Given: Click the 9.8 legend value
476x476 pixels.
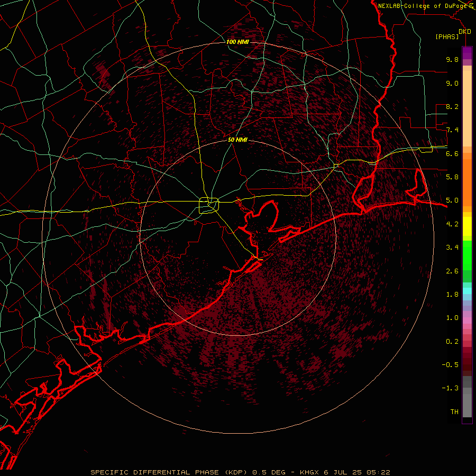Looking at the screenshot, I should [452, 59].
